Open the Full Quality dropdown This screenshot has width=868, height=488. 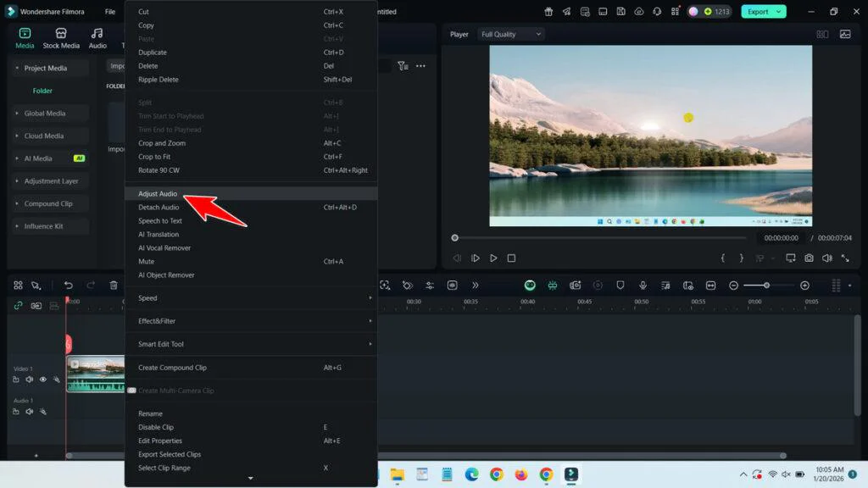509,34
